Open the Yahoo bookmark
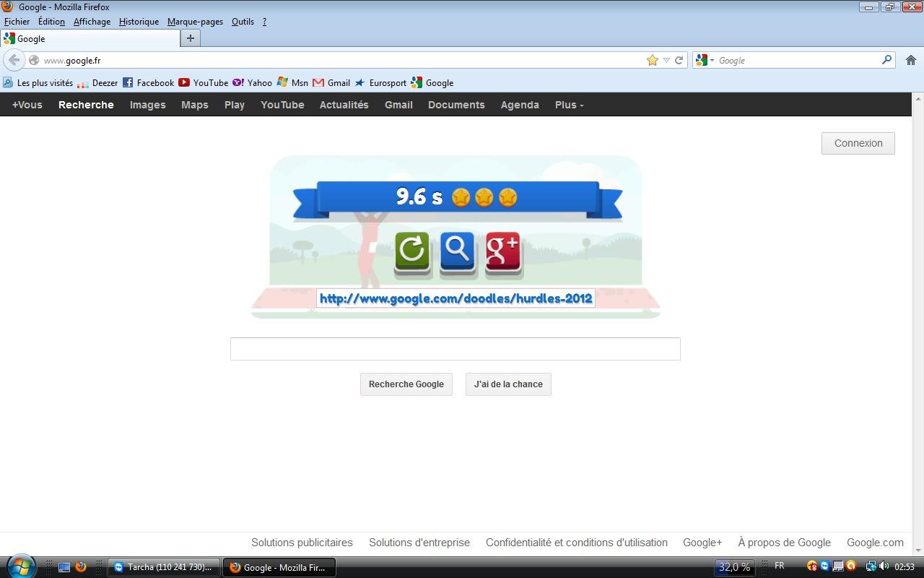 [252, 83]
